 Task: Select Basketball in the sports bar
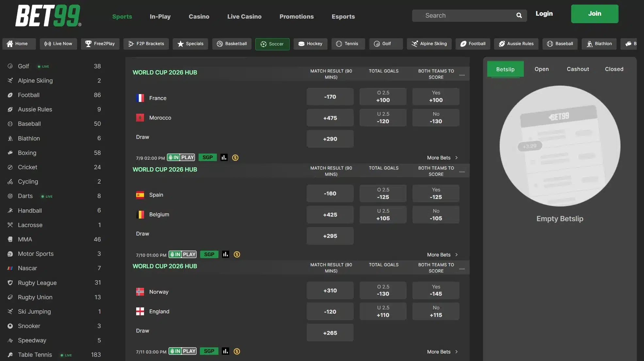click(x=232, y=44)
